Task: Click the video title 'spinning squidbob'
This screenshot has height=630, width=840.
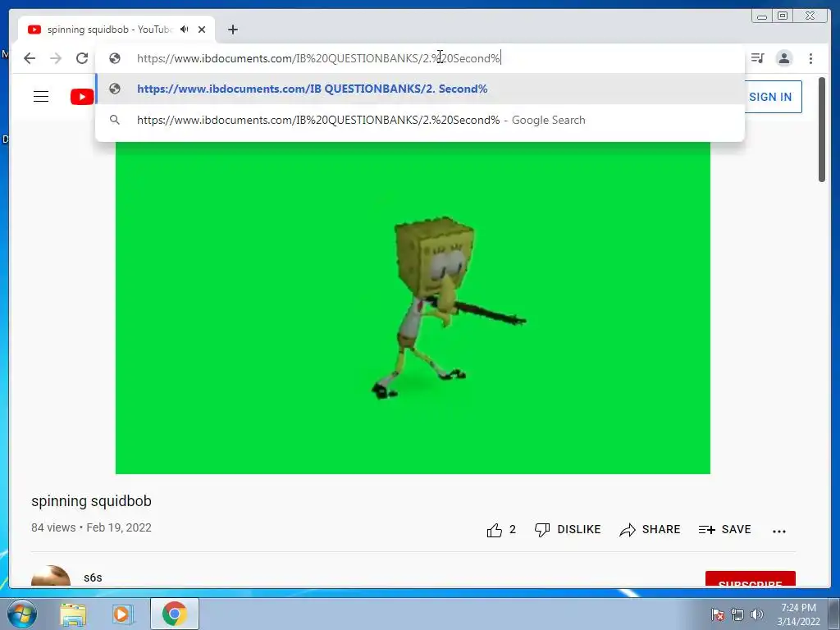Action: pyautogui.click(x=91, y=501)
